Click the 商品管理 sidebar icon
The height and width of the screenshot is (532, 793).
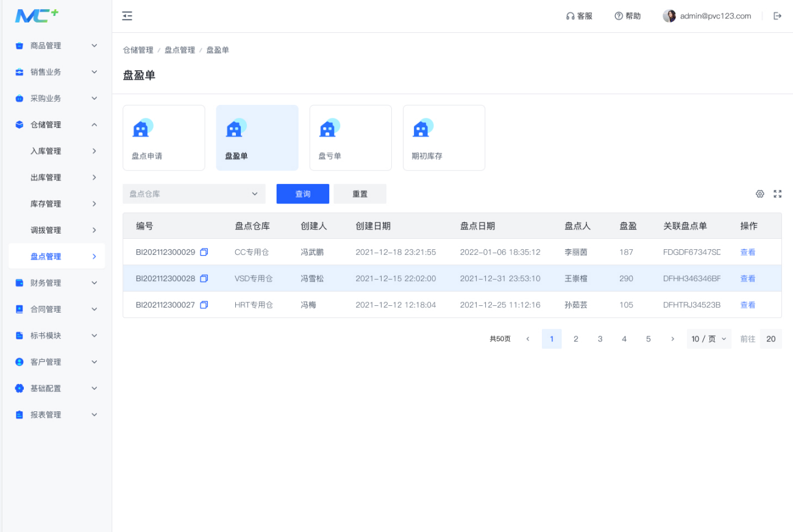(x=20, y=46)
